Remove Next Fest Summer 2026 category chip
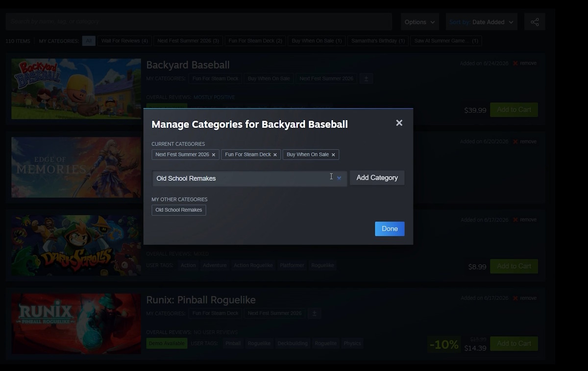Screen dimensions: 588x371 tap(213, 155)
